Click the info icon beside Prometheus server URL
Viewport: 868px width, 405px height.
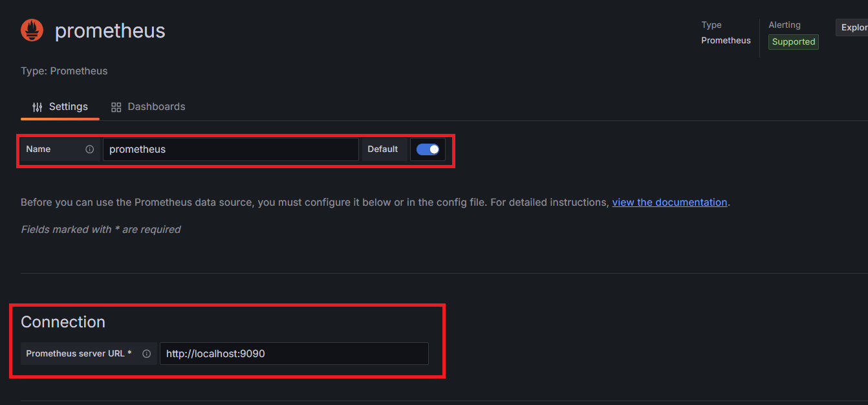(146, 354)
